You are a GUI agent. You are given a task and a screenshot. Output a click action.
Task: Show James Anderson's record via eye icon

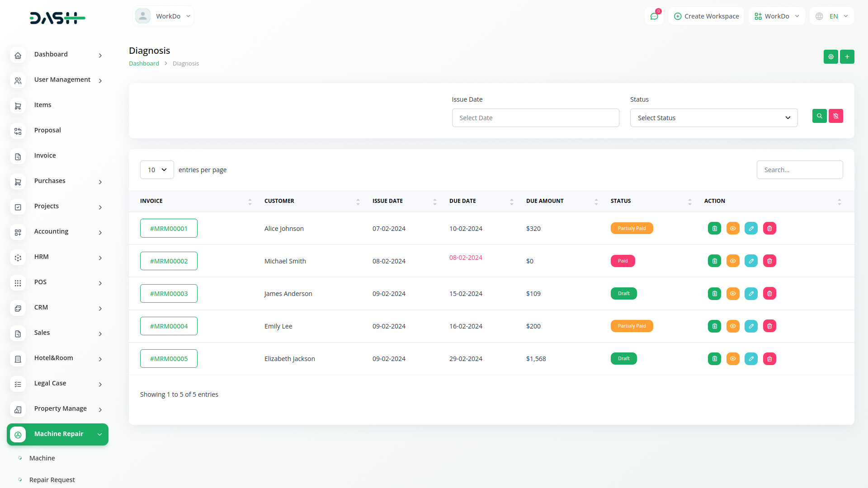[x=732, y=294]
